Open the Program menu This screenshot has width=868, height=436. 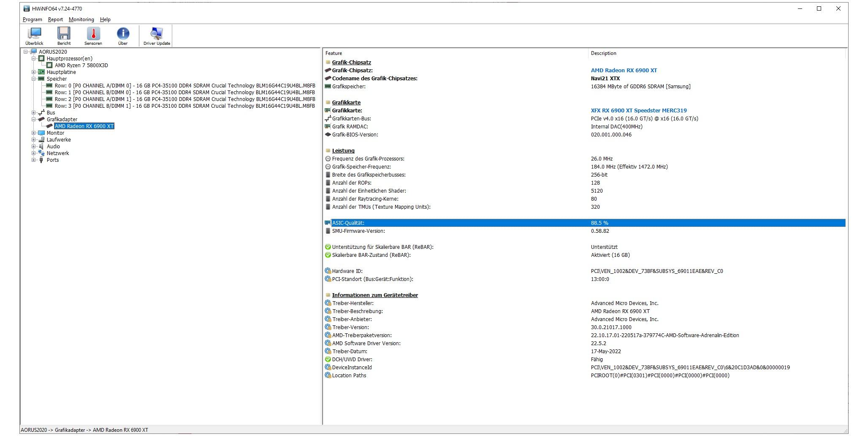(33, 19)
